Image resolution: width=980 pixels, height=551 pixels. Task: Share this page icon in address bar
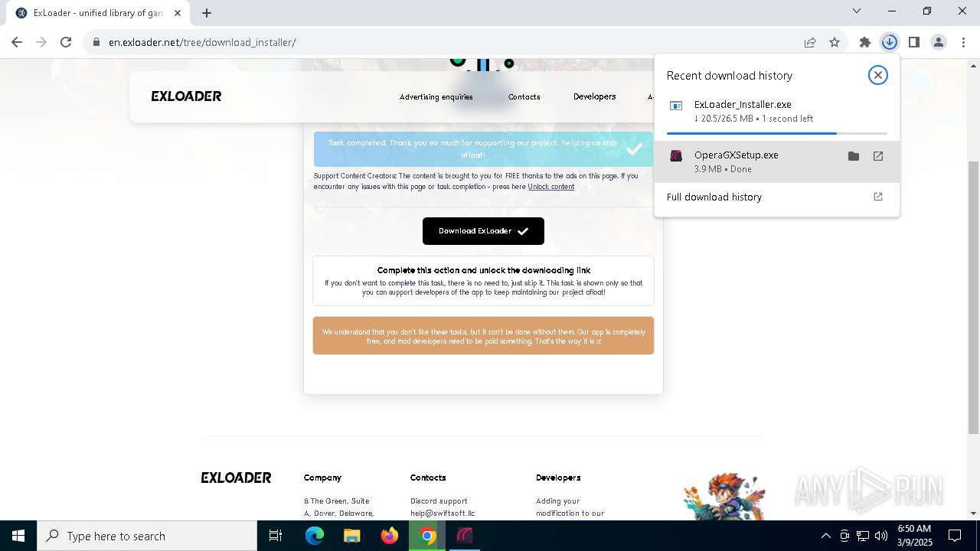coord(810,42)
